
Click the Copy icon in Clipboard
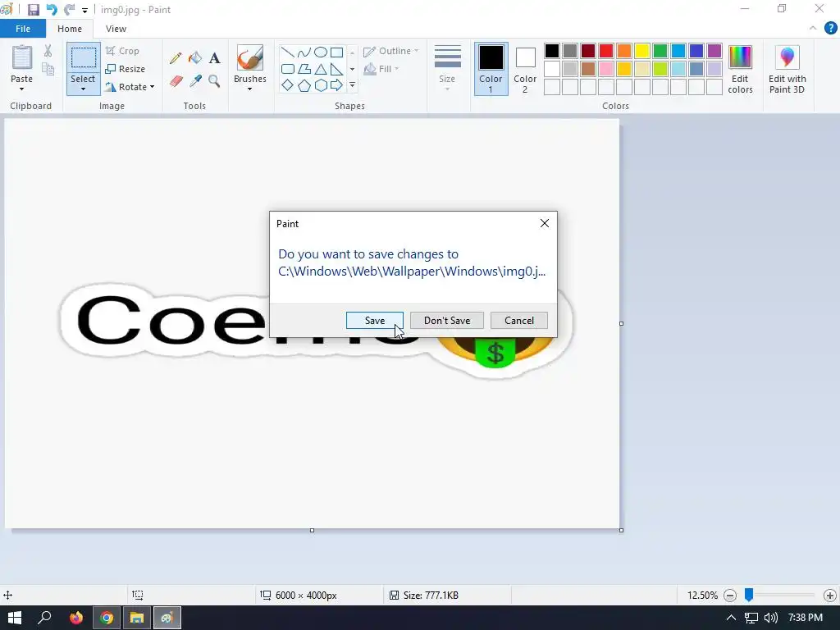[48, 69]
